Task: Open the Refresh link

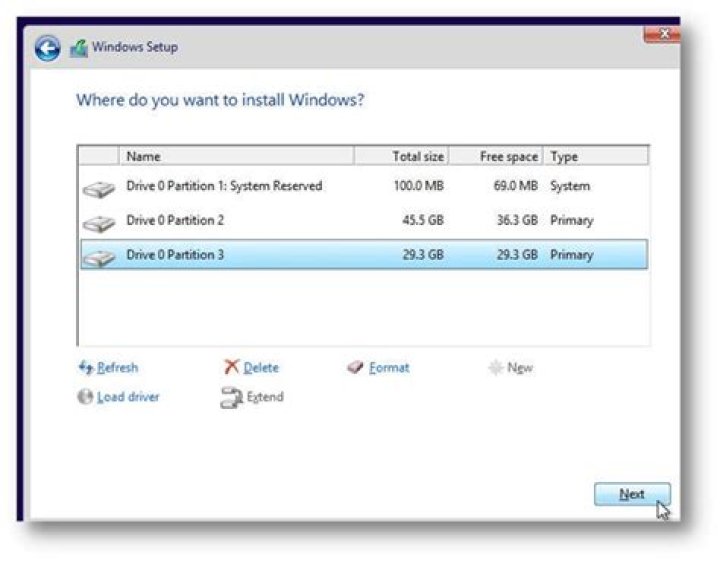Action: pyautogui.click(x=117, y=368)
